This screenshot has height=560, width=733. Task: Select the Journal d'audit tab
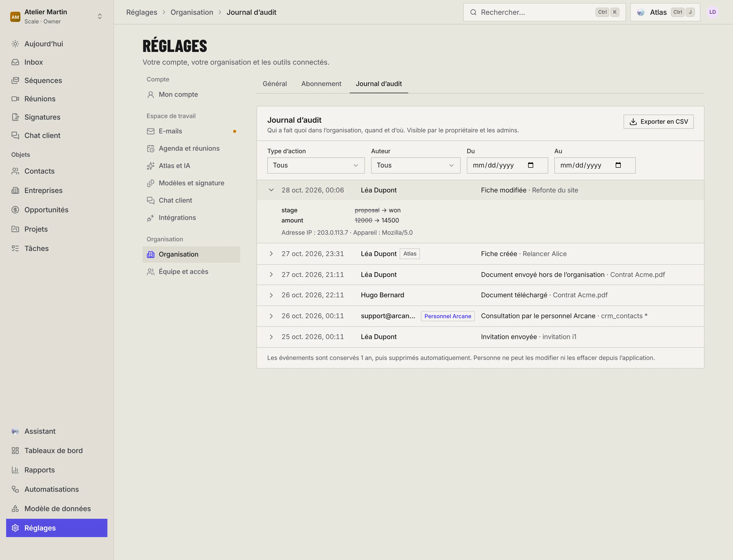pos(379,84)
